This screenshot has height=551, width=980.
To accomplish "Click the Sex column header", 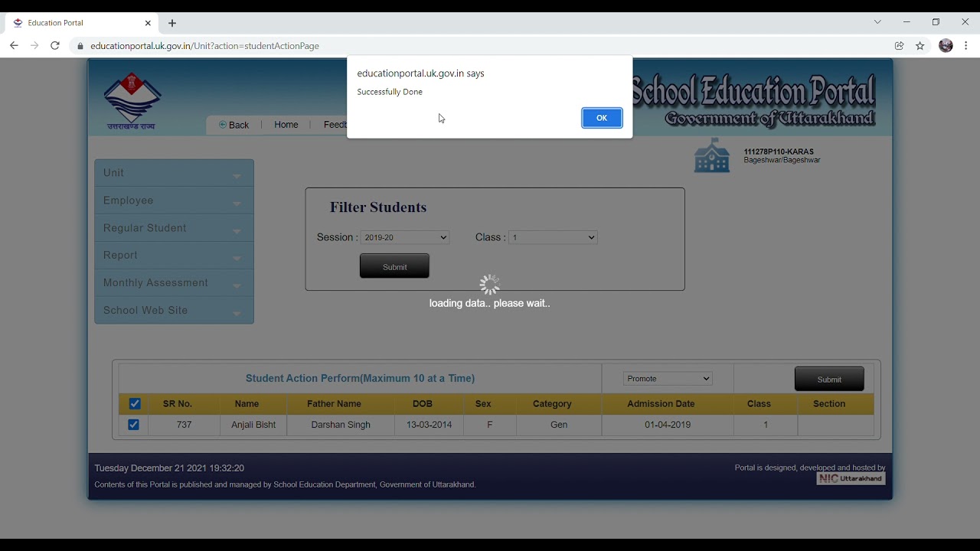I will pos(483,404).
